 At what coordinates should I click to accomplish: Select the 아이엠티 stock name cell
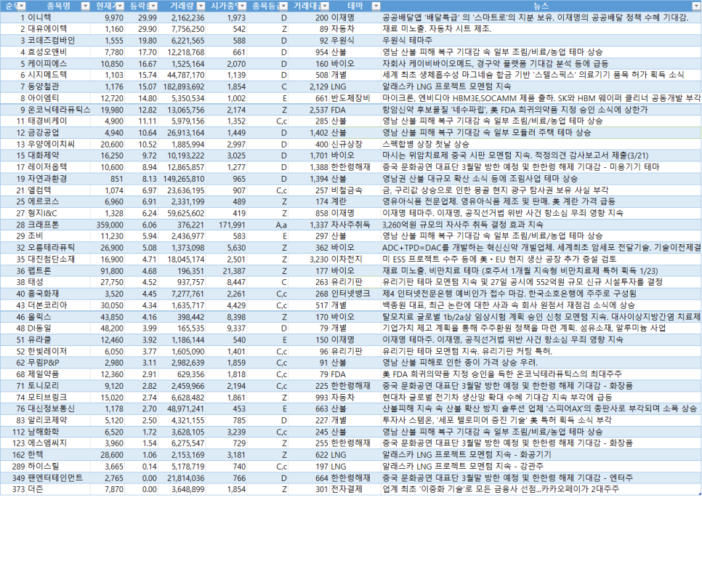point(58,98)
